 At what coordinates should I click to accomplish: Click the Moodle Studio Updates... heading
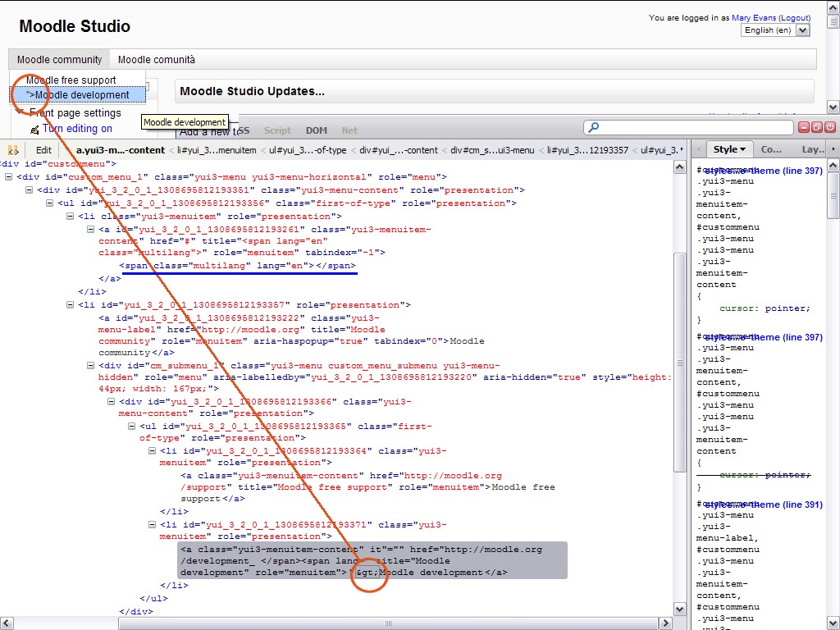click(x=253, y=91)
